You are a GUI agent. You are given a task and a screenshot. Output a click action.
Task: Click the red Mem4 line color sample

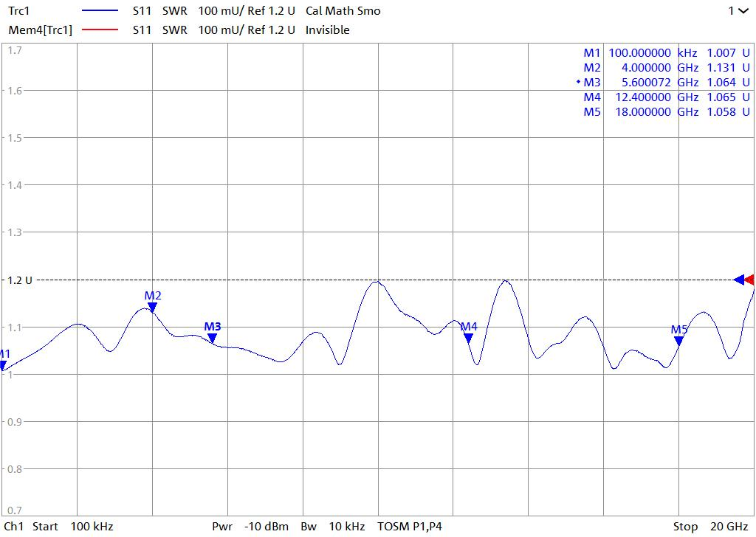(x=100, y=30)
